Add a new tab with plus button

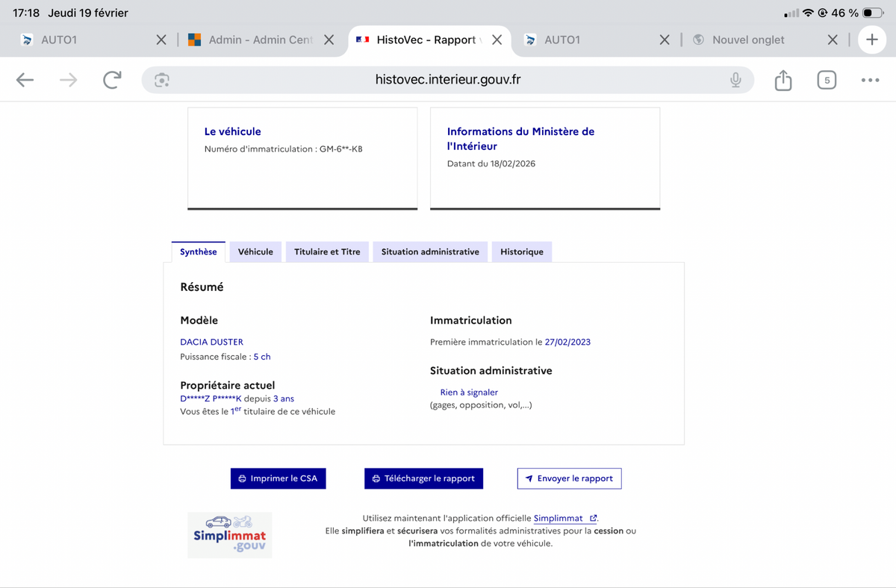coord(871,40)
